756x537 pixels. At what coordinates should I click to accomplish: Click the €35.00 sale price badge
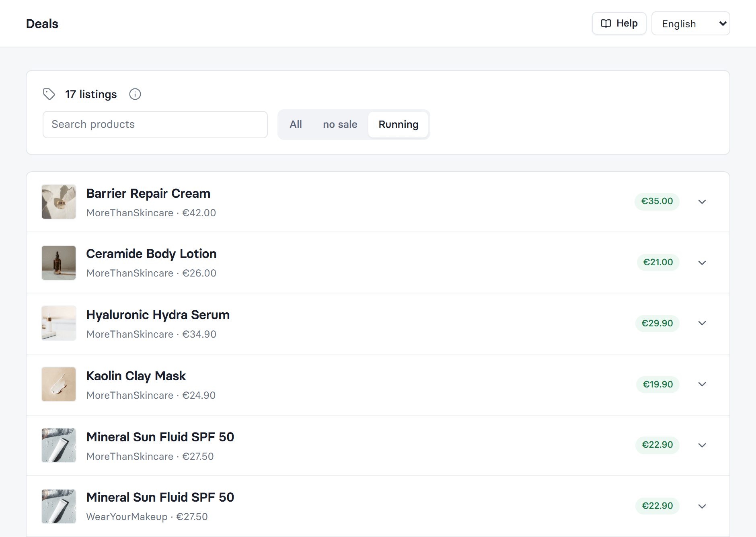pyautogui.click(x=657, y=201)
